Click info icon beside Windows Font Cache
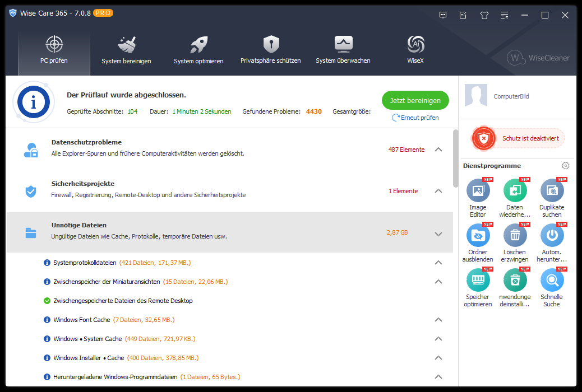Viewport: 582px width, 392px height. pyautogui.click(x=47, y=320)
